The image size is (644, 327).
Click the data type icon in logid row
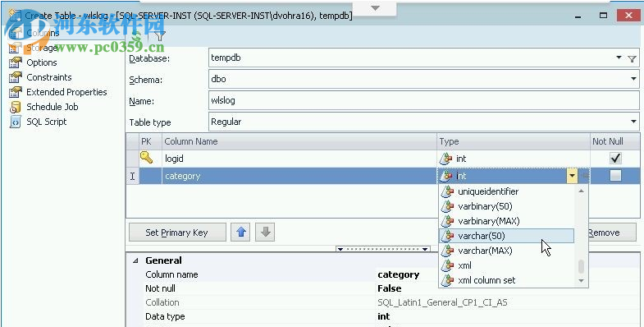coord(445,159)
